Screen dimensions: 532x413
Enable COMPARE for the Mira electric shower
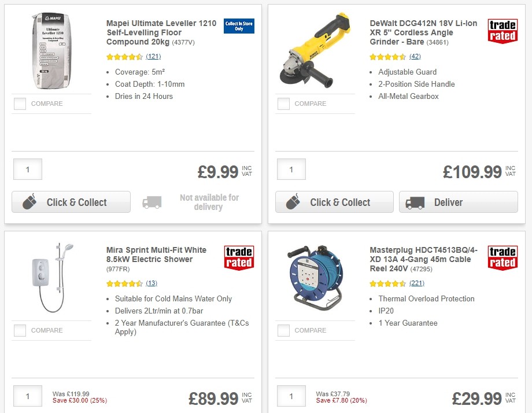pos(19,330)
